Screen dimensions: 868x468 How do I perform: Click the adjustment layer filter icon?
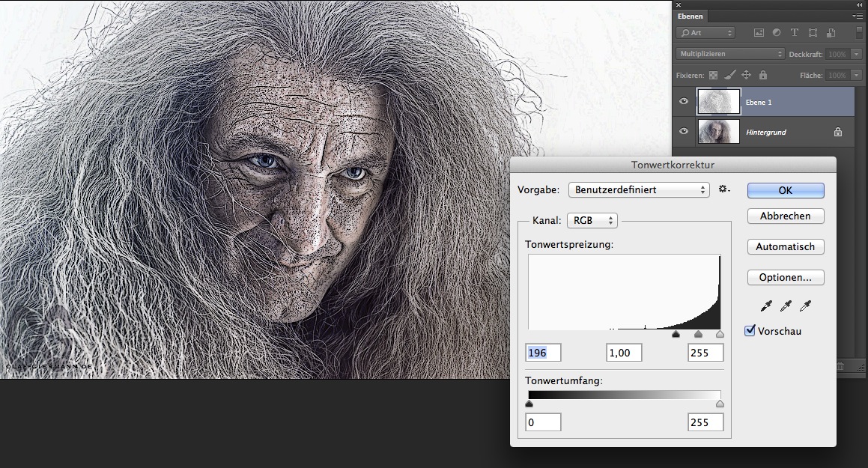pos(777,33)
